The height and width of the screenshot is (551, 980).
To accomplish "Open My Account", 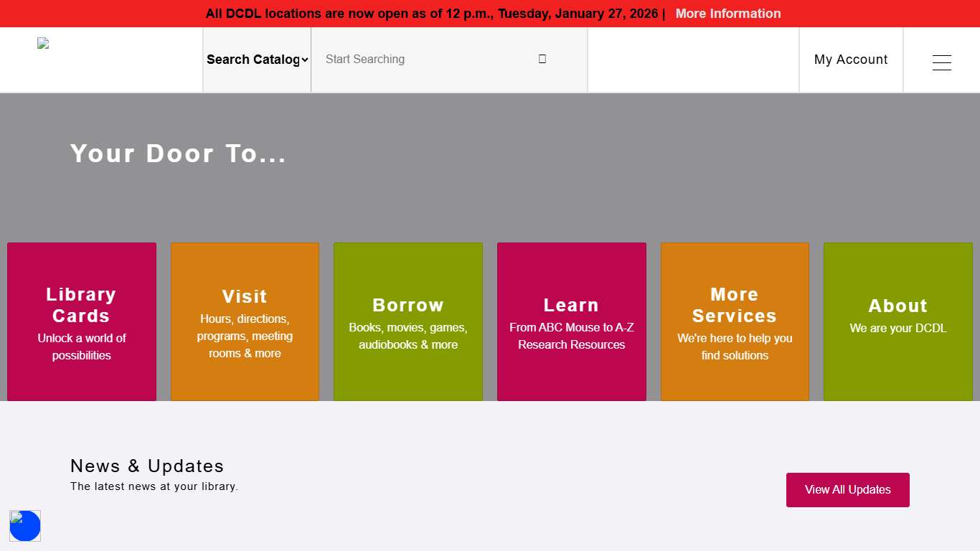I will tap(850, 60).
